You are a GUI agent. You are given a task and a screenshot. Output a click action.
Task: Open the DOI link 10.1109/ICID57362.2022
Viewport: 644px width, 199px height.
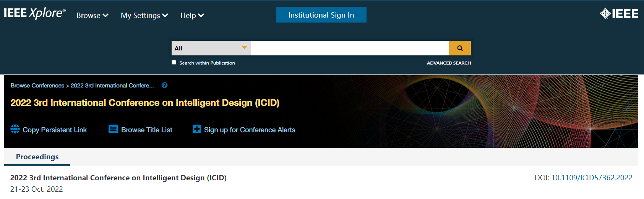592,178
